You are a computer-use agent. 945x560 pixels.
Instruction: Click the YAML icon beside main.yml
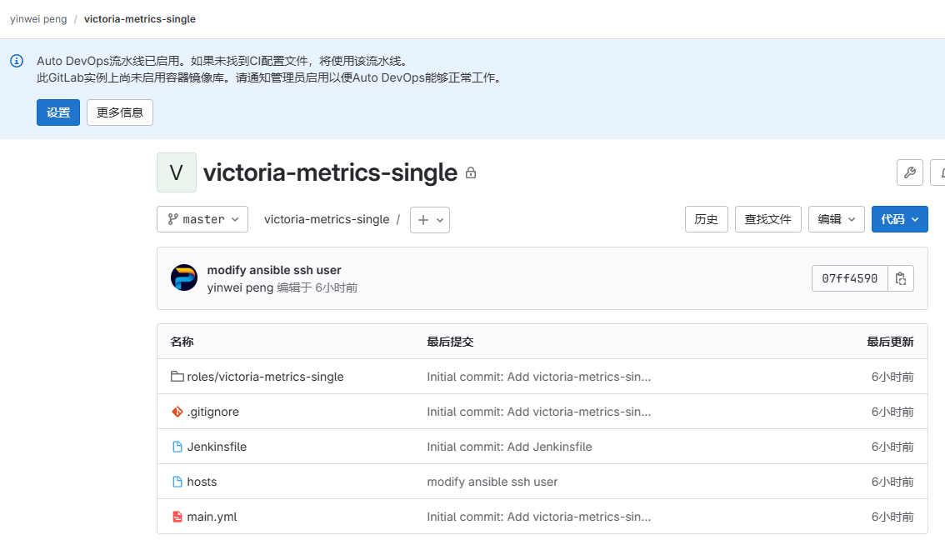[x=177, y=516]
